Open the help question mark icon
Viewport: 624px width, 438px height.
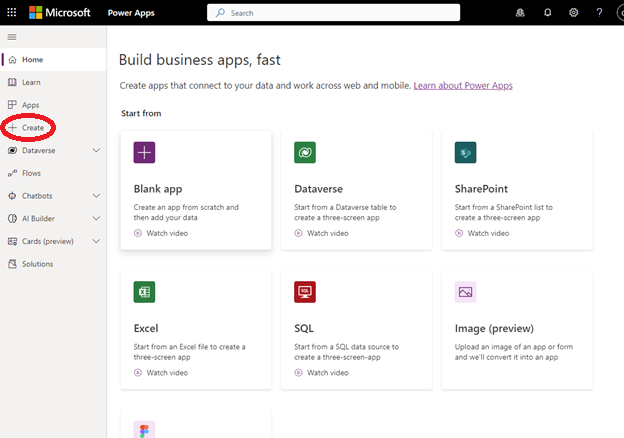599,13
